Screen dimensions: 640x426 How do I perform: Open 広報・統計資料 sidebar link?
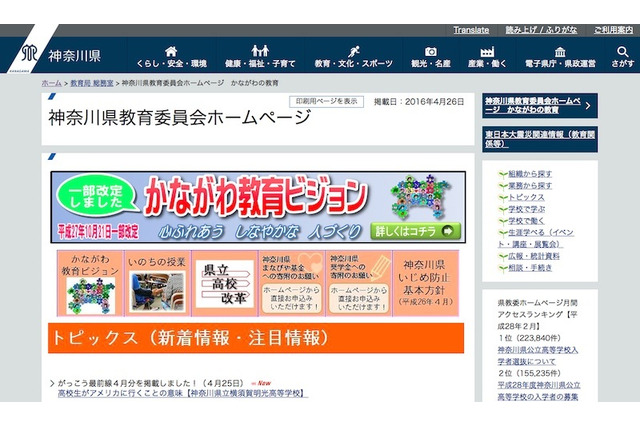pos(533,256)
